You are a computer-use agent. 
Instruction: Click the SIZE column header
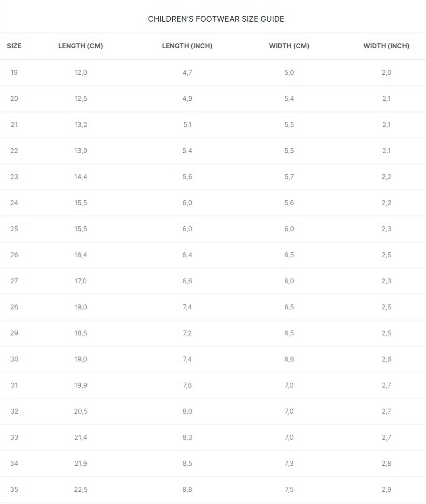[x=14, y=46]
